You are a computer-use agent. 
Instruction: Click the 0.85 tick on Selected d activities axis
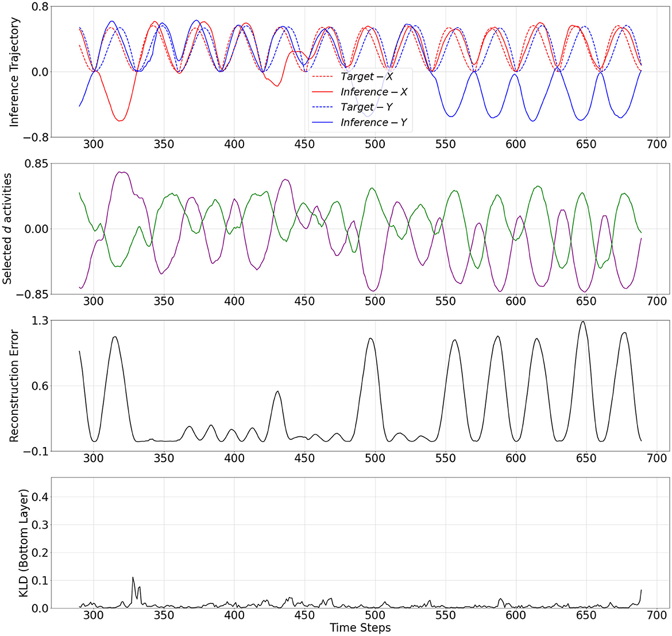36,164
